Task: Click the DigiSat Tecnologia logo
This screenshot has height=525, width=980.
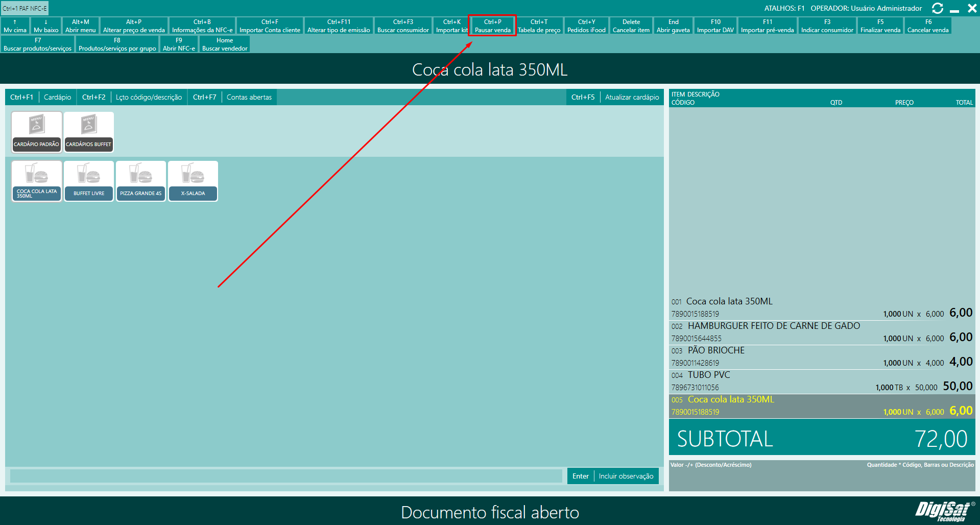Action: (944, 511)
